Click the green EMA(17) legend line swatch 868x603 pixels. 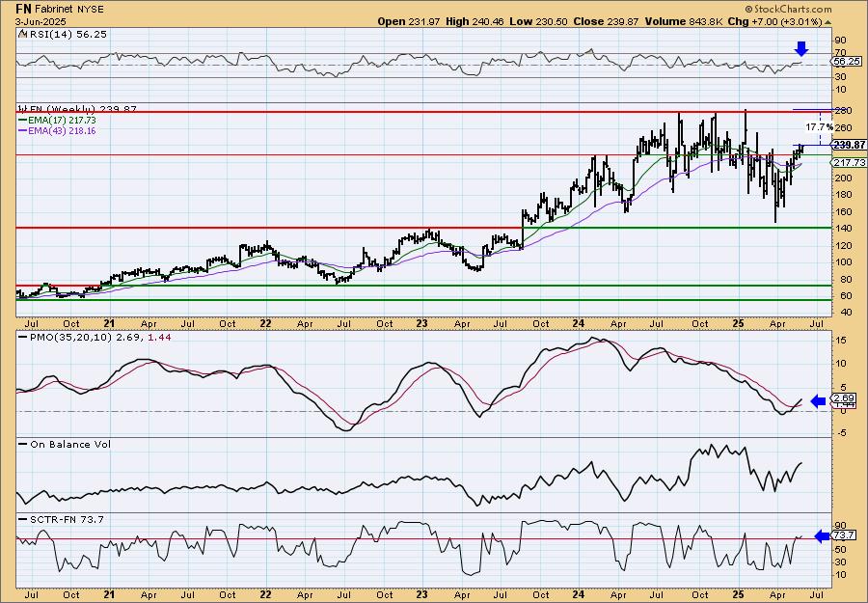coord(22,121)
